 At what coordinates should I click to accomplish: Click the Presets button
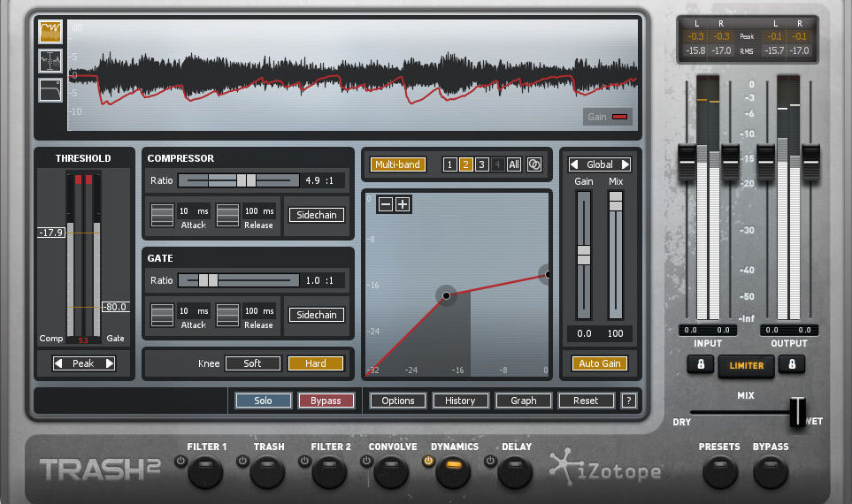tap(719, 474)
